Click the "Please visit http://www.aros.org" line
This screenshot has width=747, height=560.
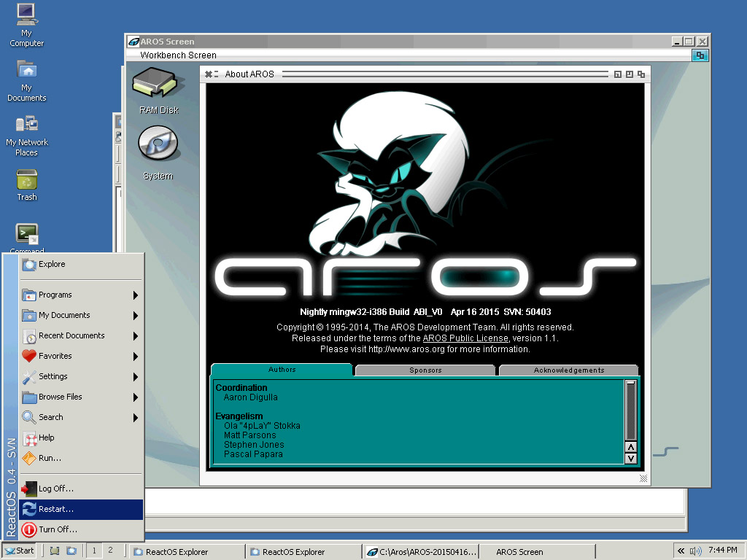[425, 349]
